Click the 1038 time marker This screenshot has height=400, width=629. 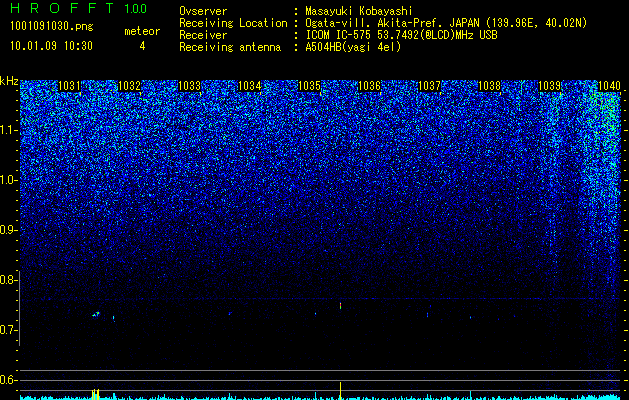(x=489, y=86)
